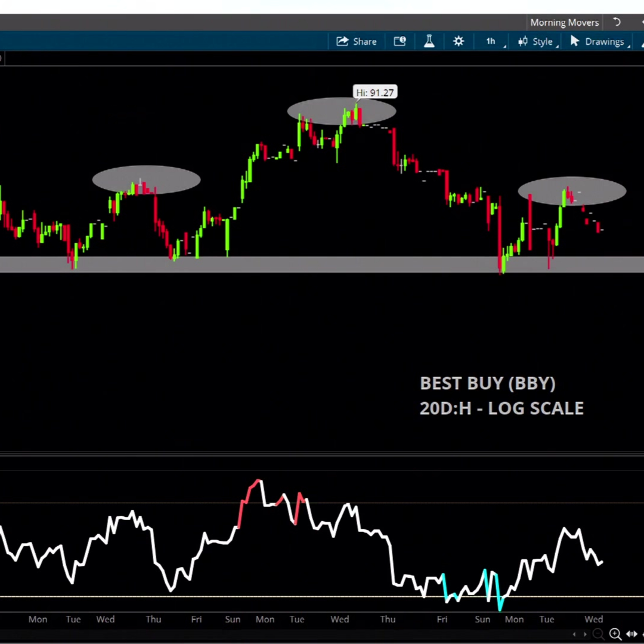Click the zoom out minus magnifier icon
This screenshot has height=644, width=644.
[x=598, y=634]
